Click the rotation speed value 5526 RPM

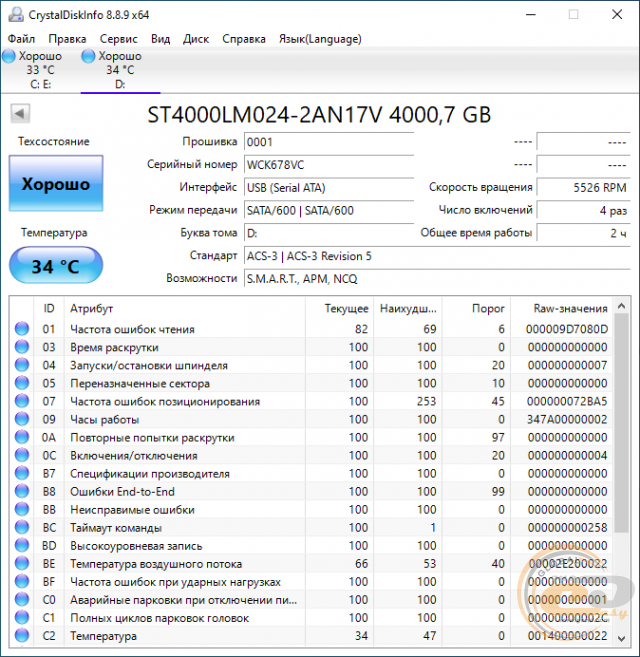click(x=583, y=187)
